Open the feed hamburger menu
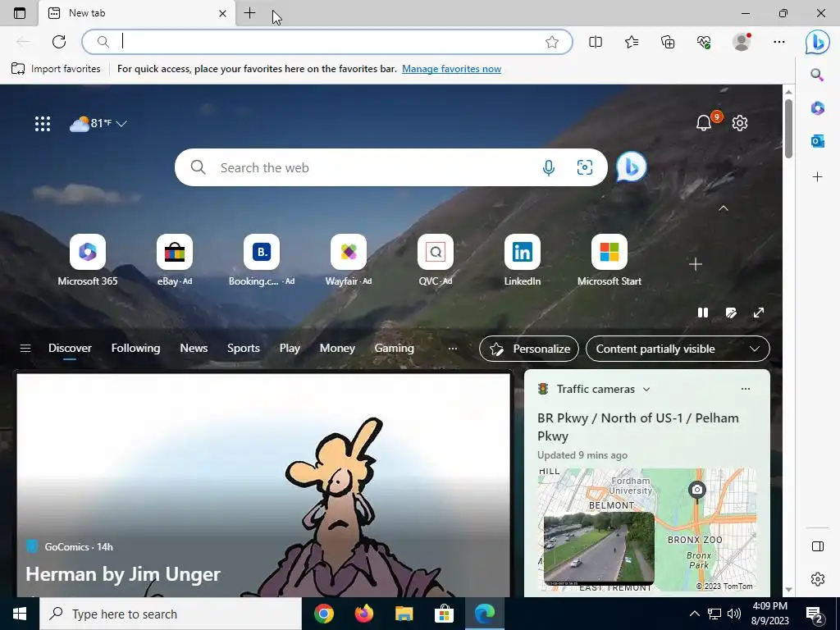Image resolution: width=840 pixels, height=630 pixels. (25, 348)
